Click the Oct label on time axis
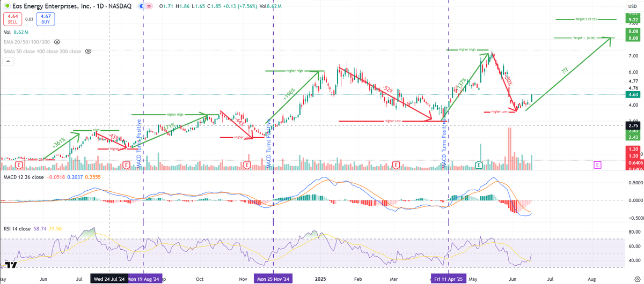 pyautogui.click(x=200, y=279)
